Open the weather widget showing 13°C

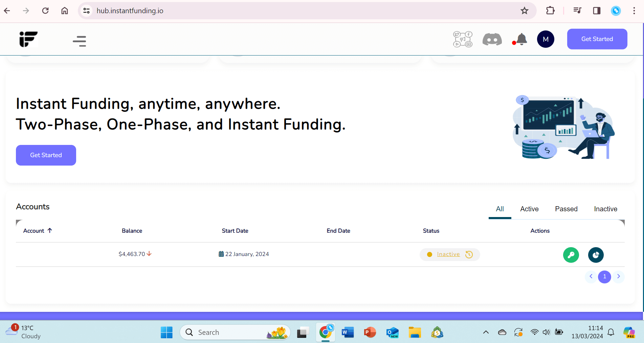pos(23,332)
